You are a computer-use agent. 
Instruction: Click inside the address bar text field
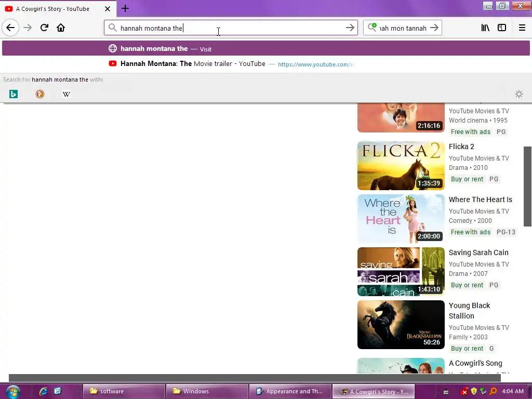click(x=231, y=28)
